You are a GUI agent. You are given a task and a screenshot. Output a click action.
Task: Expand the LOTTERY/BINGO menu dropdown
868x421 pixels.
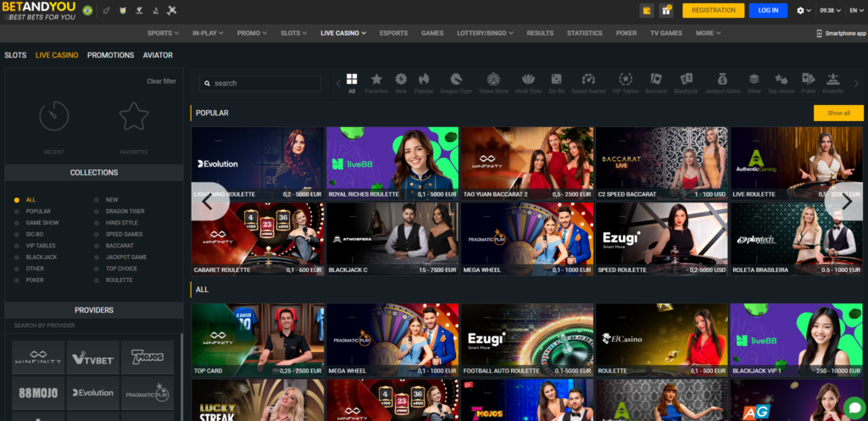pos(485,33)
